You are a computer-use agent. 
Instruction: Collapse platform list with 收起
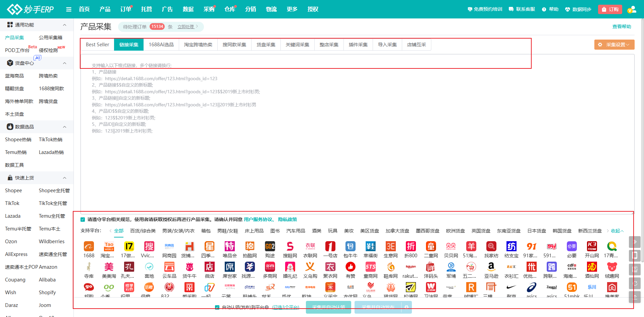(x=617, y=231)
